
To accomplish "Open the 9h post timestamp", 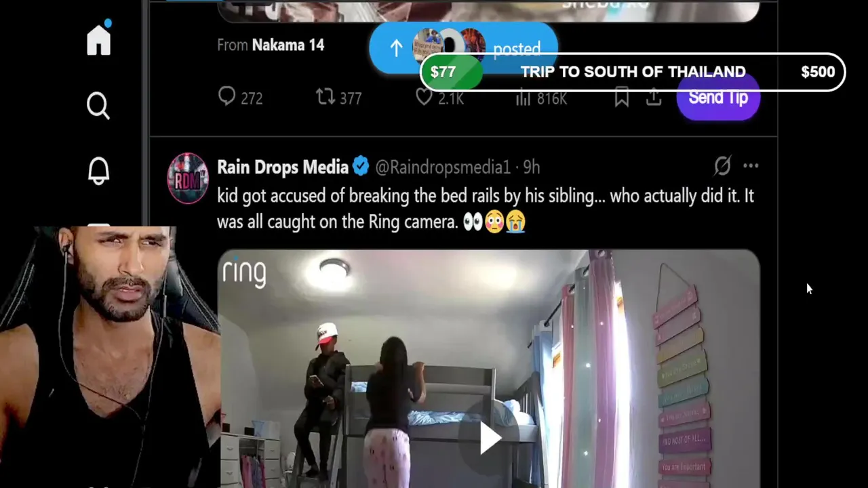I will click(532, 167).
